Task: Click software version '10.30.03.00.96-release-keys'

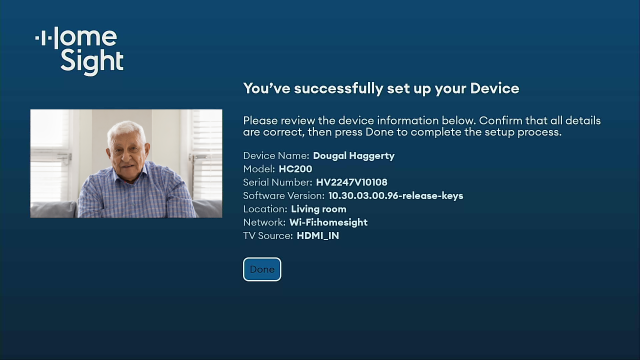Action: coord(396,196)
